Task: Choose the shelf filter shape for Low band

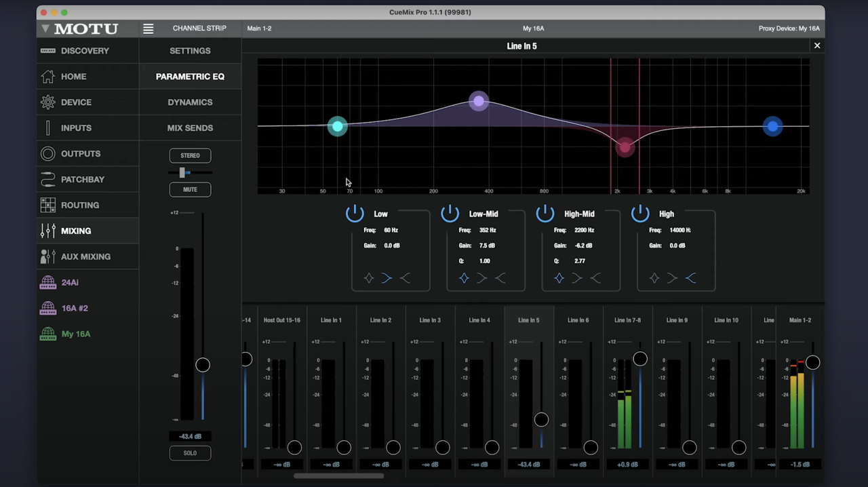Action: tap(387, 278)
